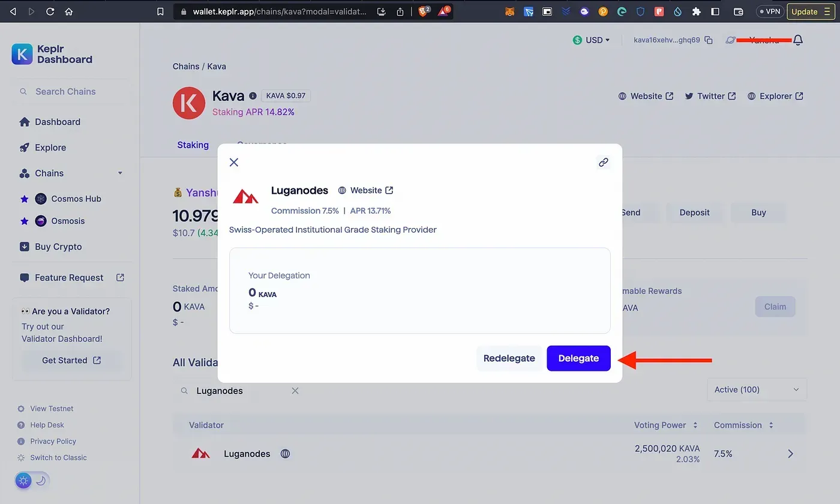
Task: Click the VPN button
Action: tap(770, 11)
